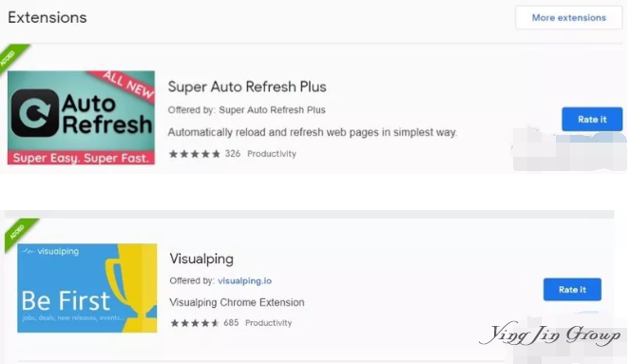Select the Productivity category under Super Auto Refresh
The image size is (630, 364).
(x=272, y=153)
